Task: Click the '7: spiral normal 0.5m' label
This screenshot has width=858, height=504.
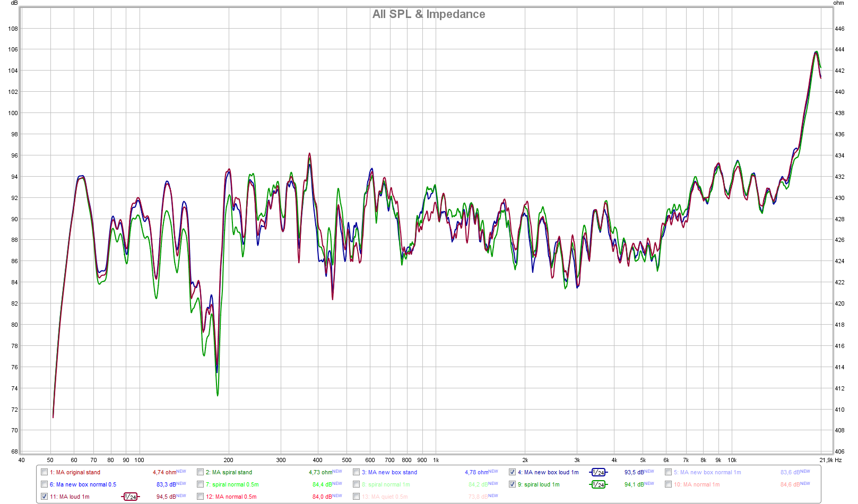Action: [232, 484]
